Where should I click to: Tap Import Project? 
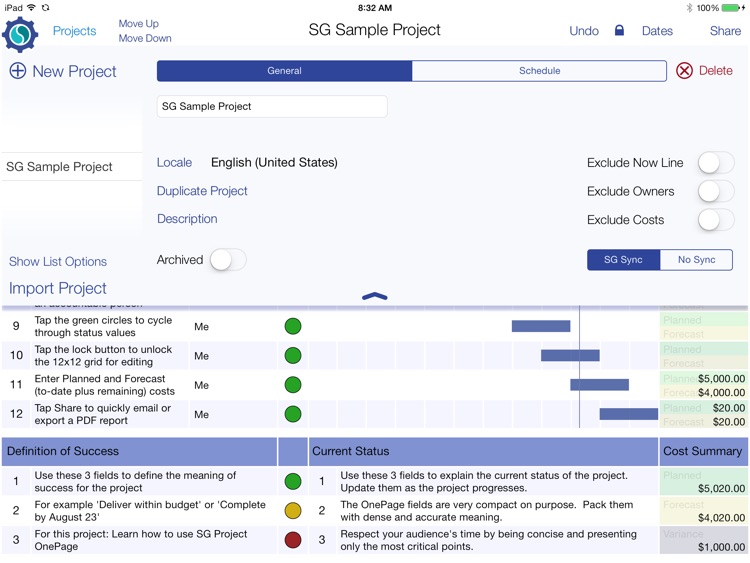click(58, 288)
